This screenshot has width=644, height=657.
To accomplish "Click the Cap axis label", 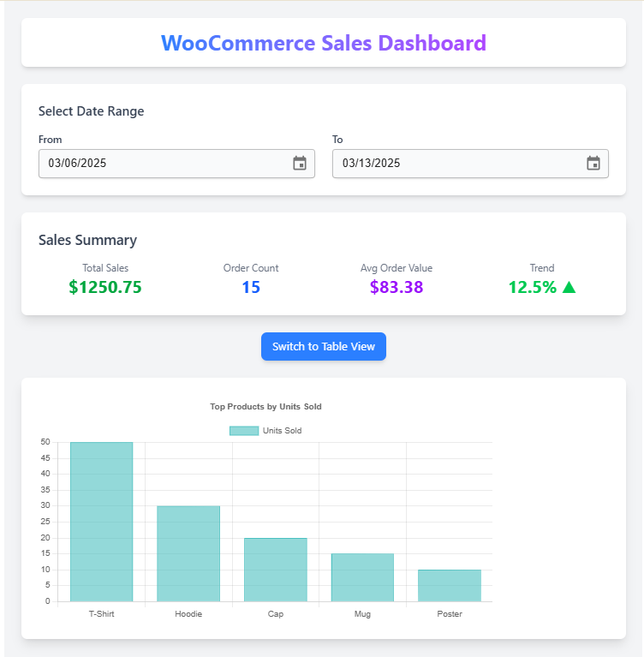I will (x=276, y=614).
